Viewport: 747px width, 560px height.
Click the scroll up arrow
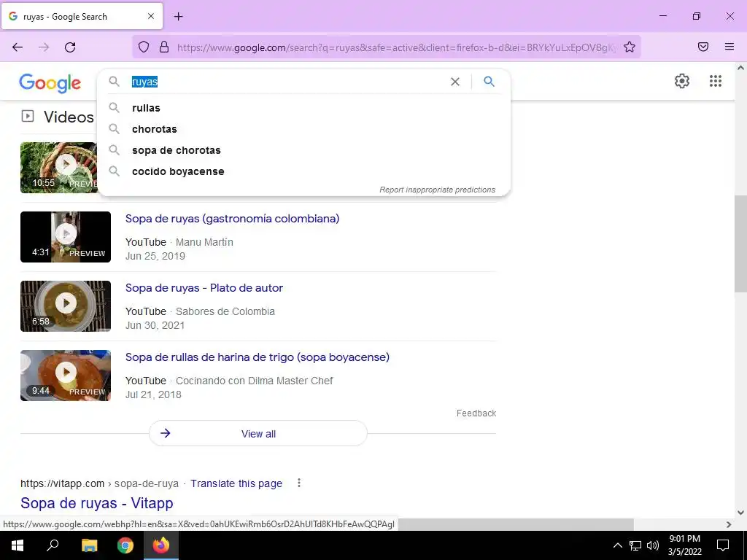coord(740,68)
